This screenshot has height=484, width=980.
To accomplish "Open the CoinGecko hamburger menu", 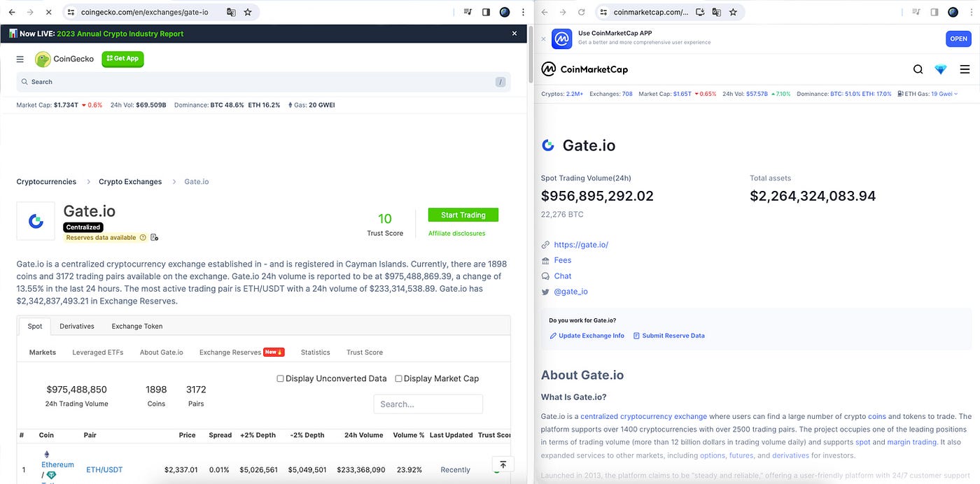I will [x=20, y=59].
